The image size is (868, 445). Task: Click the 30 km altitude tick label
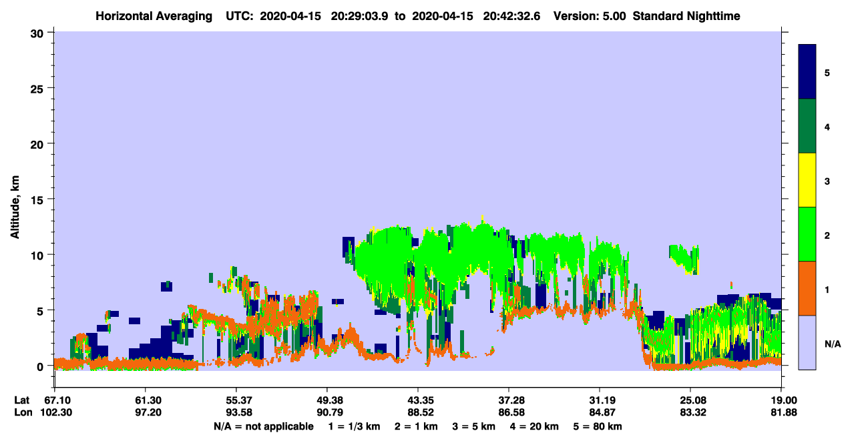(x=38, y=33)
